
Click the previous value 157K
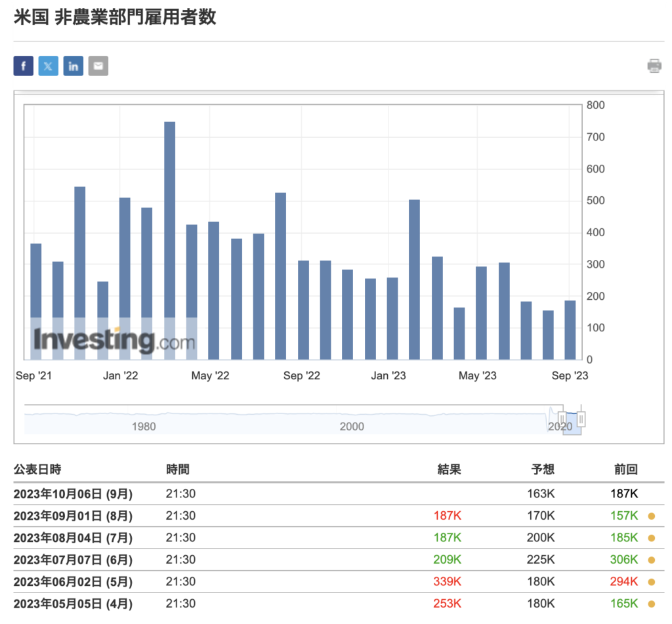624,516
